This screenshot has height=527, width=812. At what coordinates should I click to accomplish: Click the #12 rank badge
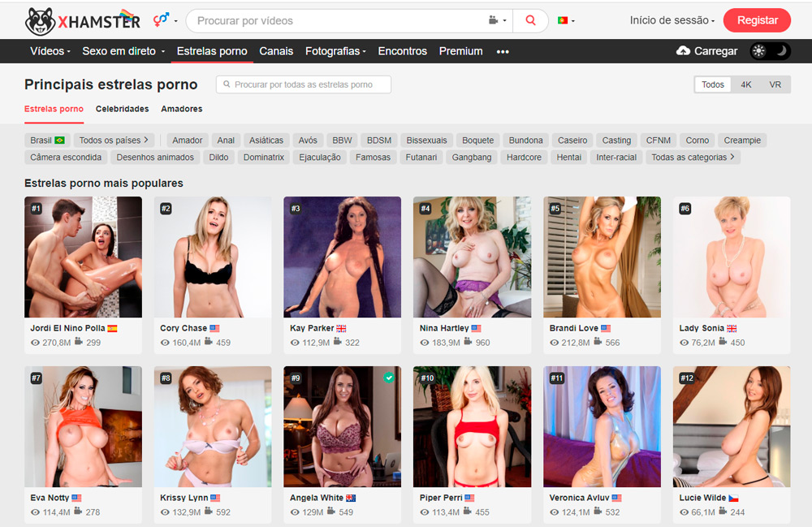687,378
